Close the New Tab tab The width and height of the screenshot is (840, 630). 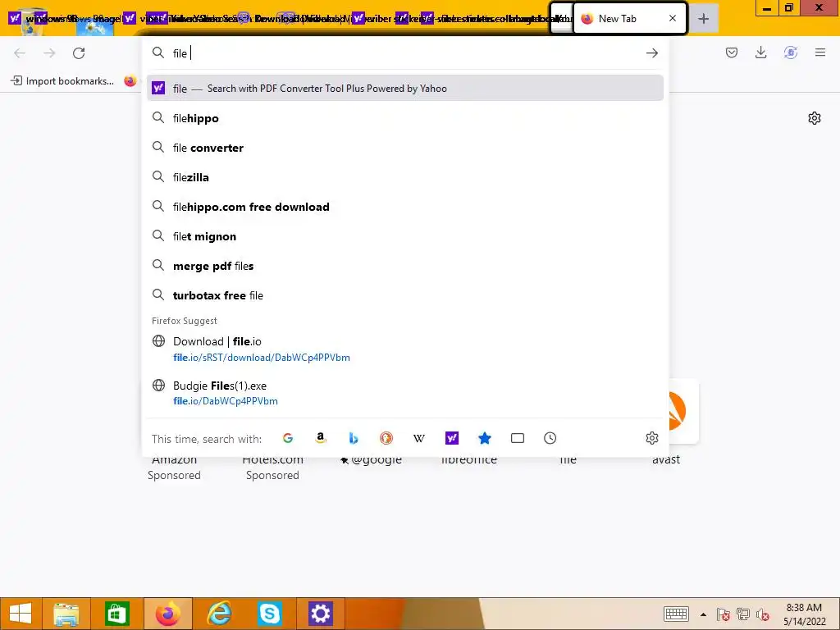(x=673, y=19)
